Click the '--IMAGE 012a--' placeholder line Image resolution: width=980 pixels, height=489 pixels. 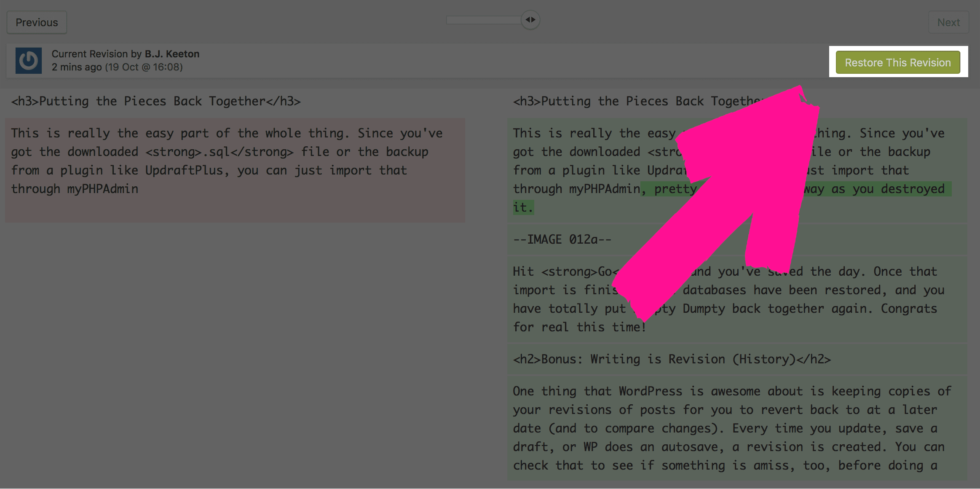click(562, 239)
